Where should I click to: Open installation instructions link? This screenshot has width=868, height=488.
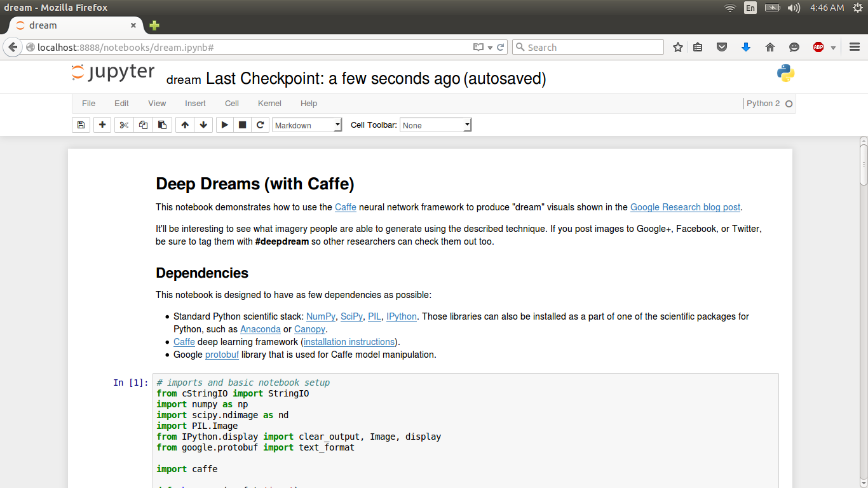click(x=349, y=342)
